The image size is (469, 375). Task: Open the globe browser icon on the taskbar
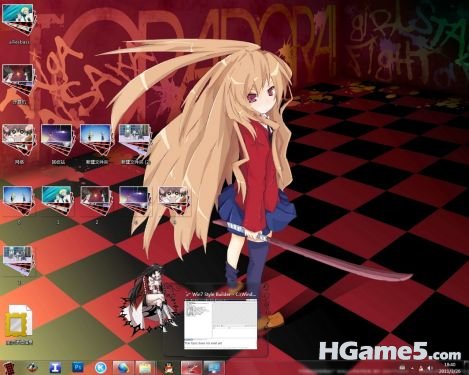pos(123,368)
